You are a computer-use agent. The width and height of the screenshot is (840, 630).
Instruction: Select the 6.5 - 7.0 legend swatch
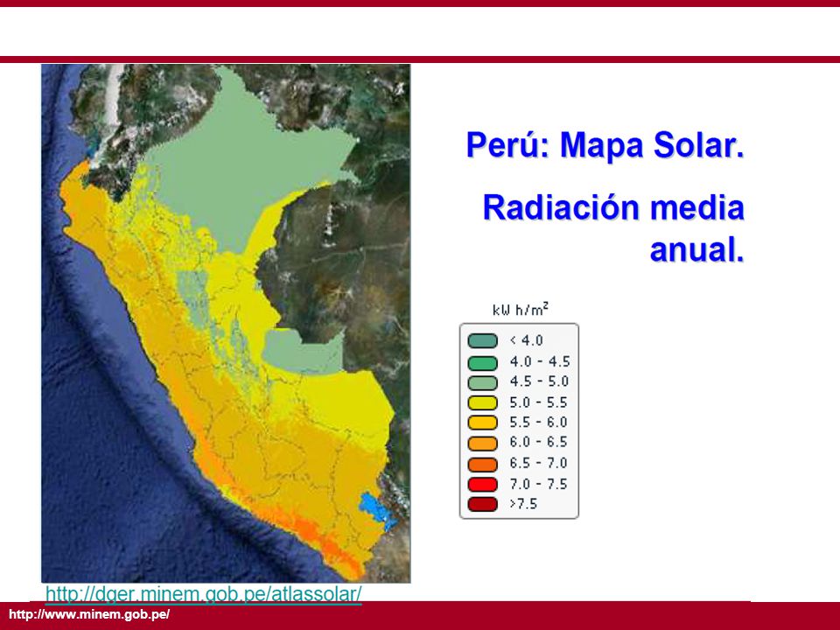coord(482,464)
